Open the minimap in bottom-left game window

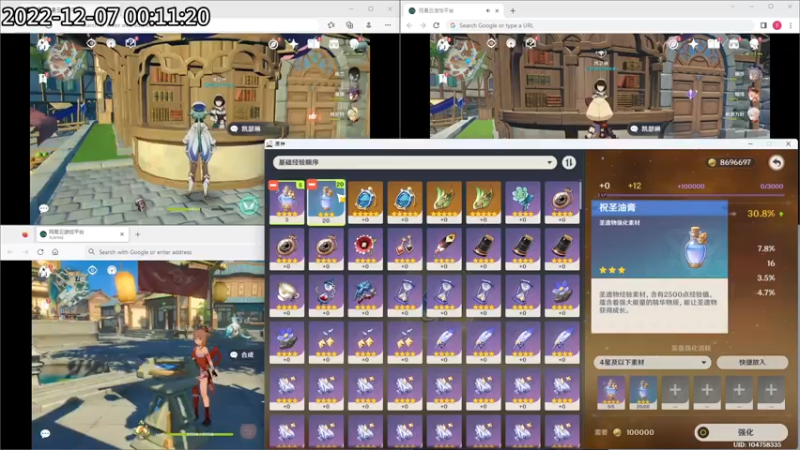(x=69, y=287)
